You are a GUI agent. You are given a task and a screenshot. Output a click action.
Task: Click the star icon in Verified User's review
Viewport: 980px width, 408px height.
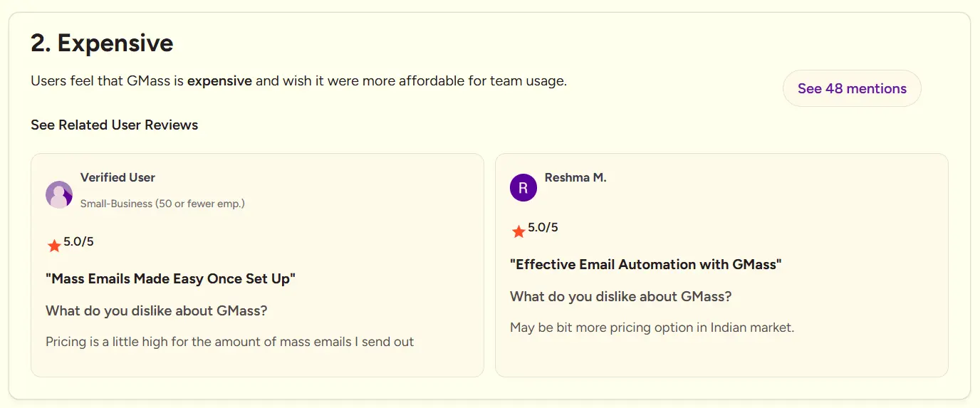pos(54,246)
